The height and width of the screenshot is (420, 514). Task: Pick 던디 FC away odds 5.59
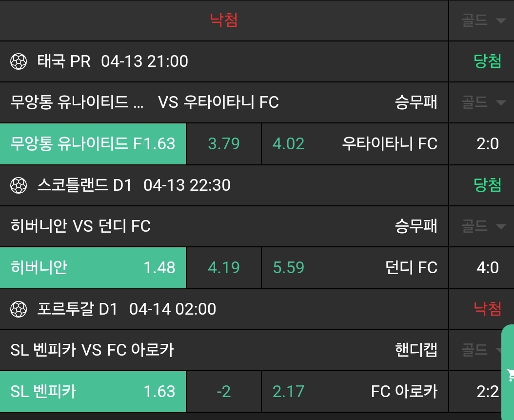355,268
